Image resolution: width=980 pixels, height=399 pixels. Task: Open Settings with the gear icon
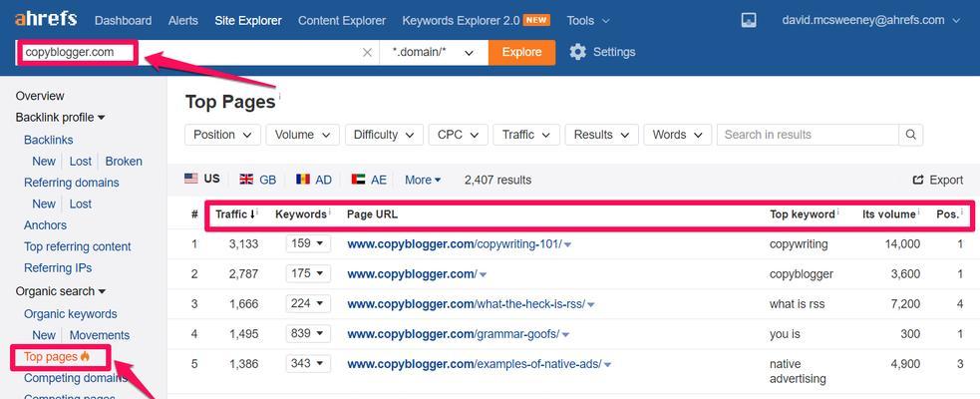602,52
